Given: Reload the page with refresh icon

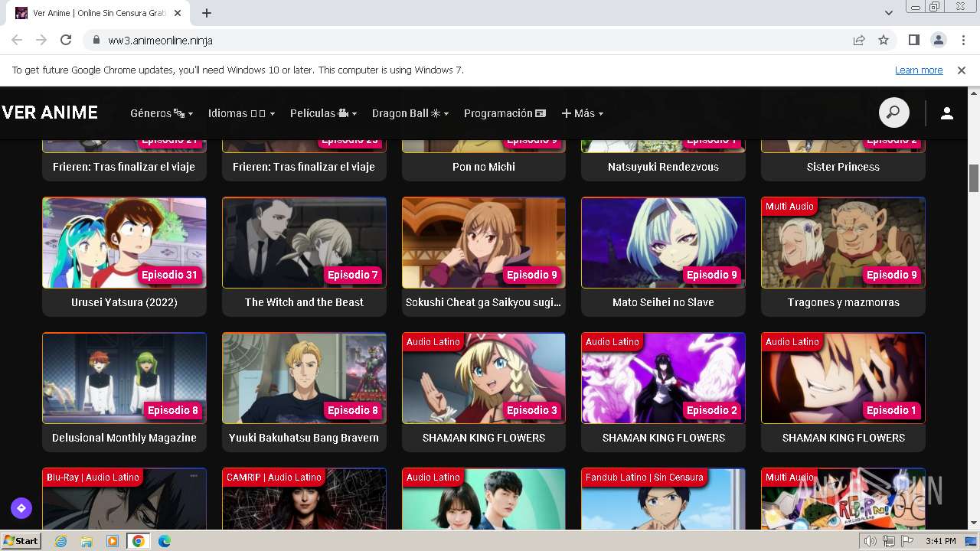Looking at the screenshot, I should click(66, 40).
